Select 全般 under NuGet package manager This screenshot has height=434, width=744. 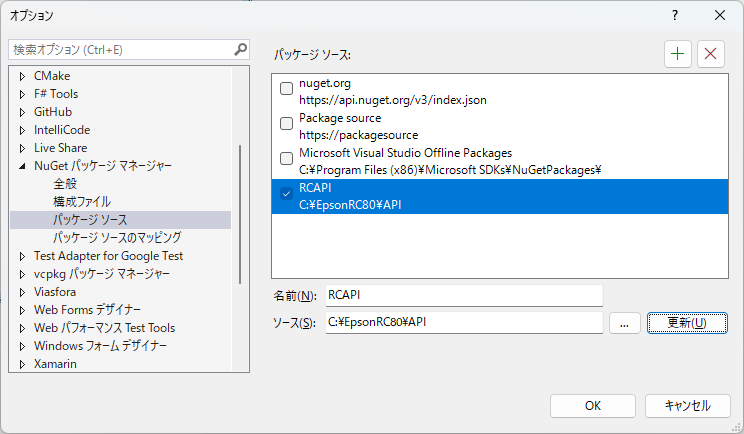[x=65, y=184]
